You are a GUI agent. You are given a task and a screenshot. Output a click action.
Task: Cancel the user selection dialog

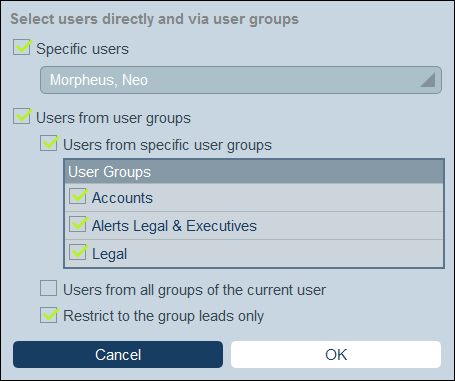point(118,354)
